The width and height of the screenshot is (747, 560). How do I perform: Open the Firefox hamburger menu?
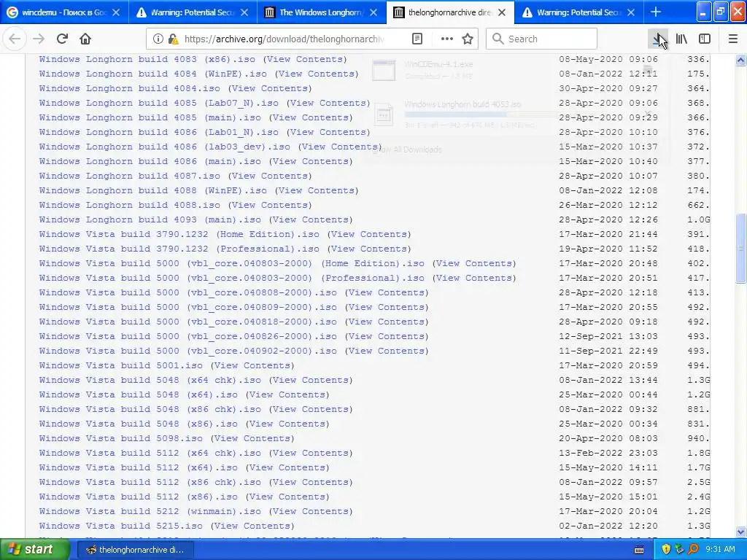[x=733, y=39]
